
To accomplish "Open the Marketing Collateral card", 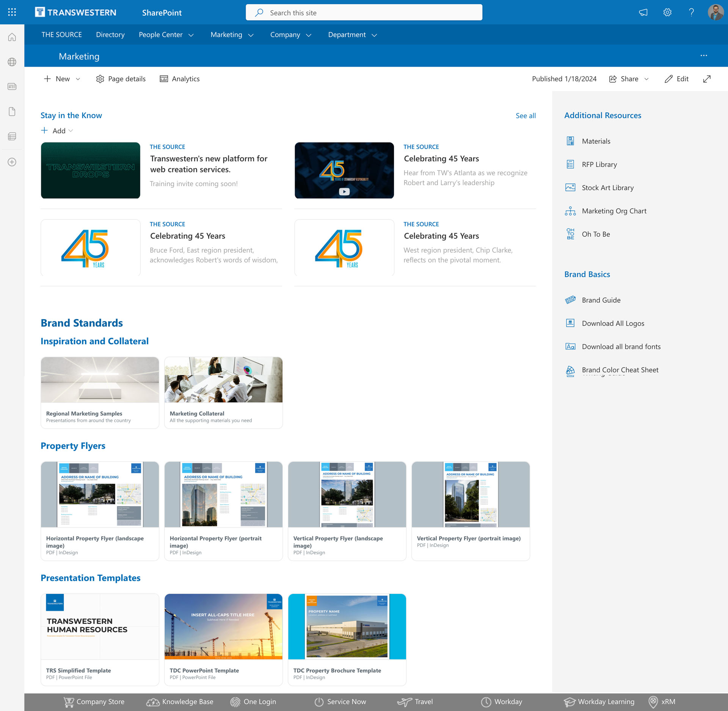I will [223, 392].
